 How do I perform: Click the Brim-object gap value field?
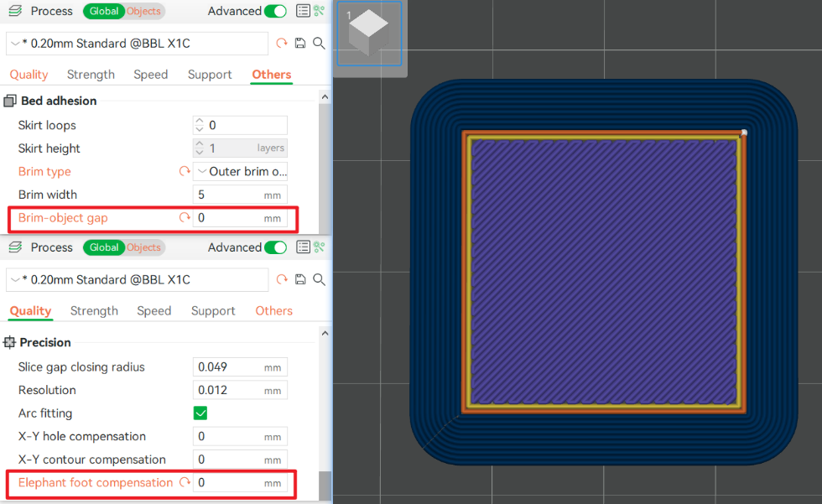pyautogui.click(x=240, y=217)
